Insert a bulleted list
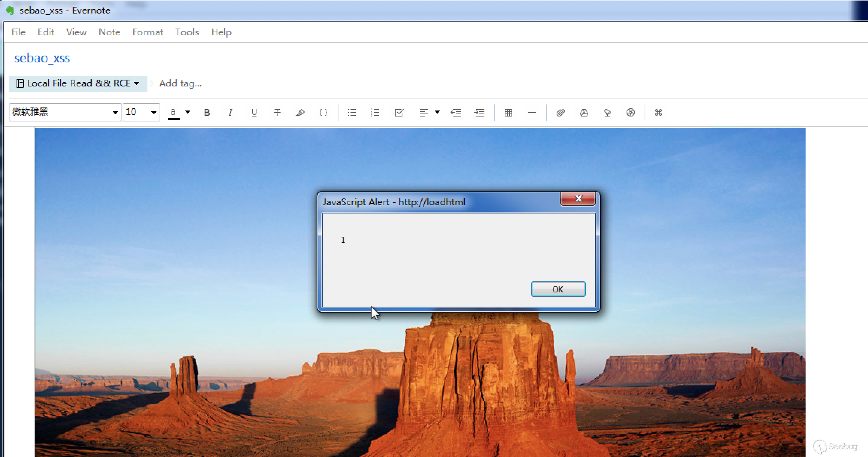868x457 pixels. pos(352,112)
